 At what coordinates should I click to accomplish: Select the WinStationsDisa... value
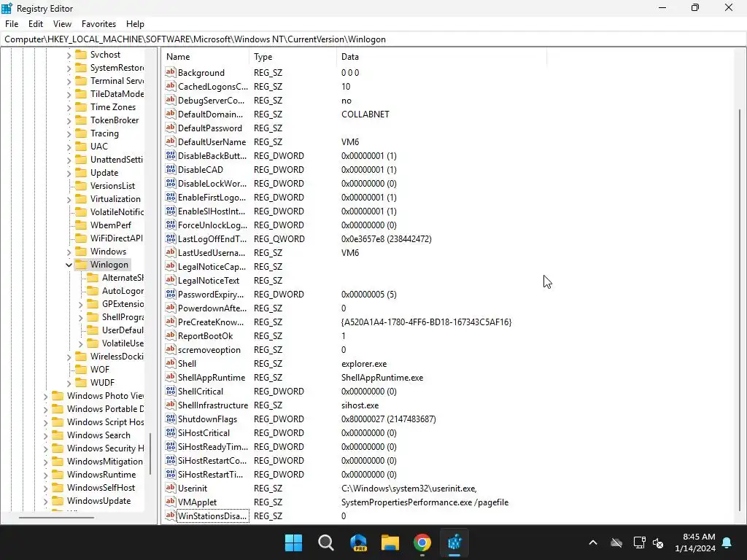(212, 516)
